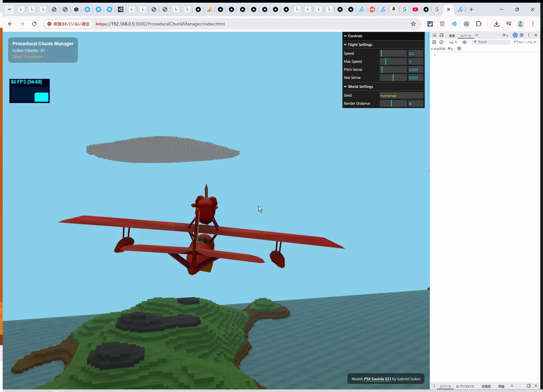Screen dimensions: 543x392
Task: Collapse the Flight Settings folder
Action: (x=360, y=45)
